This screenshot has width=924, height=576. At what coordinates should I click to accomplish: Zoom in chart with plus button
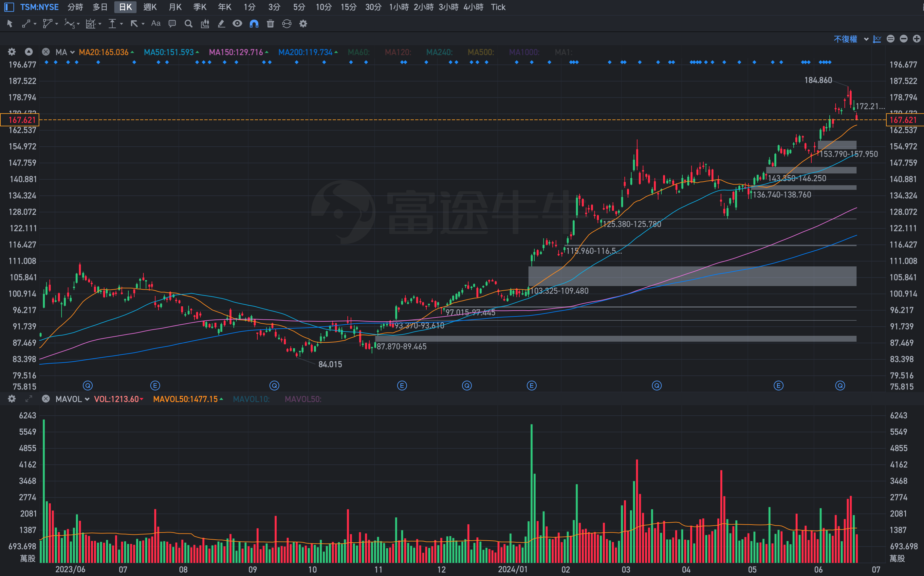pos(917,39)
